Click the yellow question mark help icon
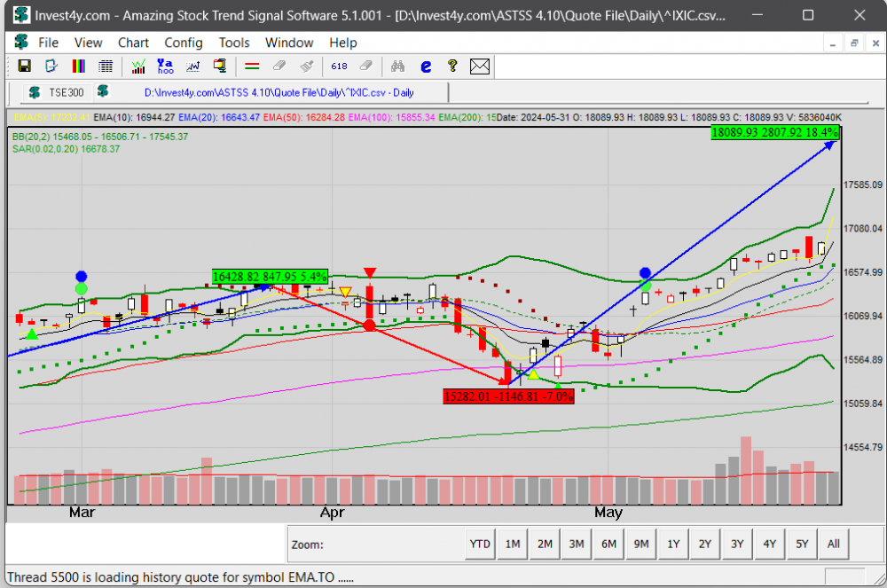 click(x=452, y=66)
